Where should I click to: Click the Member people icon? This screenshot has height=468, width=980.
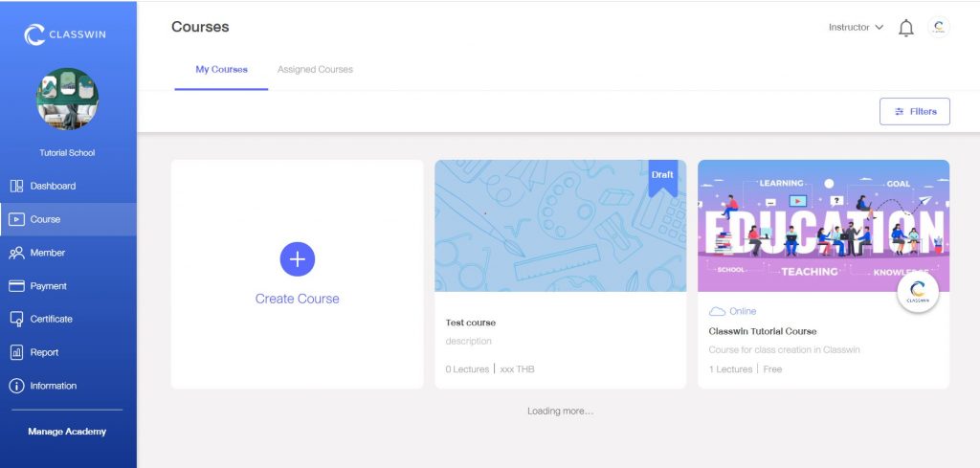[16, 253]
